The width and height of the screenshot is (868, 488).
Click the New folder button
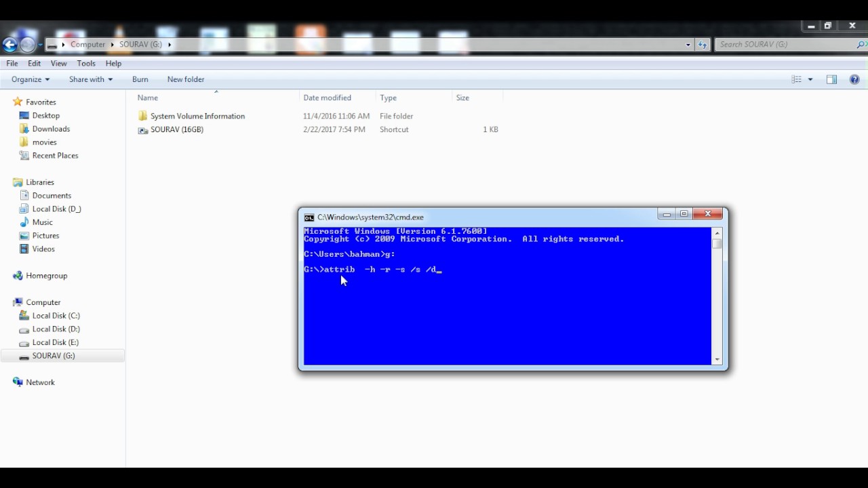pyautogui.click(x=186, y=79)
